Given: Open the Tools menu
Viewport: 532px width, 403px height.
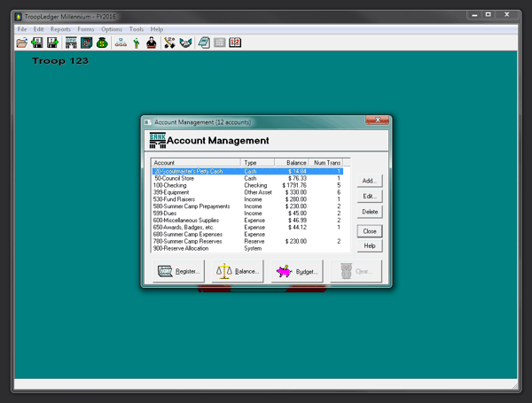Looking at the screenshot, I should pyautogui.click(x=136, y=29).
